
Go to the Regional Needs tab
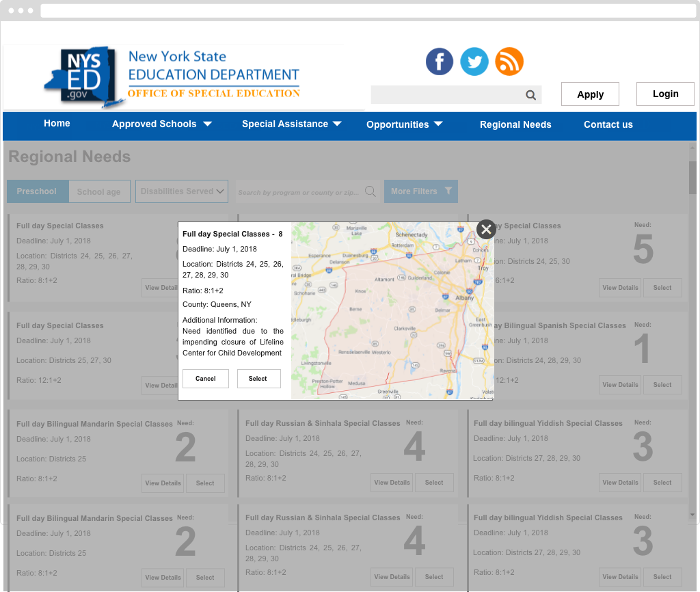coord(515,124)
